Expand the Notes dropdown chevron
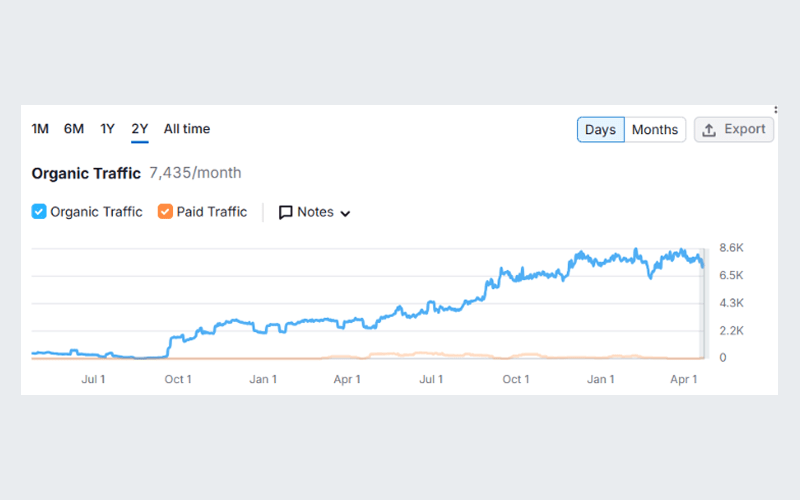 [346, 213]
